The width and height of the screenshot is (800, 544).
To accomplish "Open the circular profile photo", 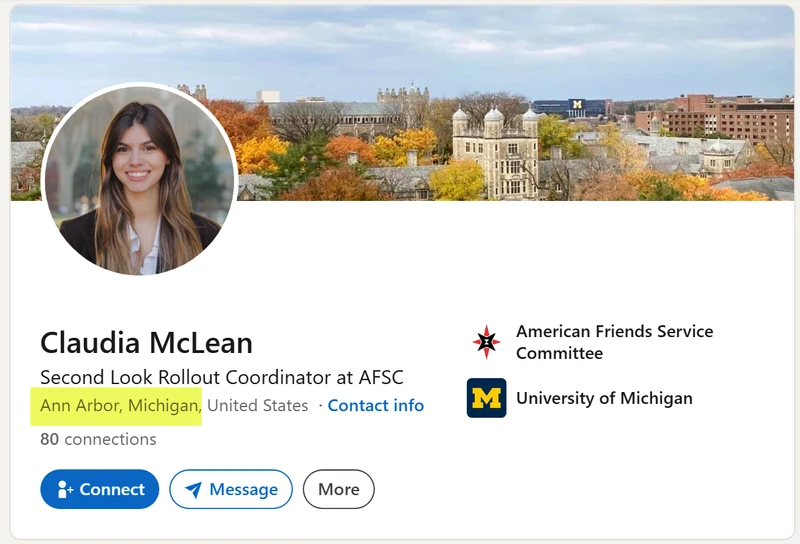I will [x=139, y=180].
